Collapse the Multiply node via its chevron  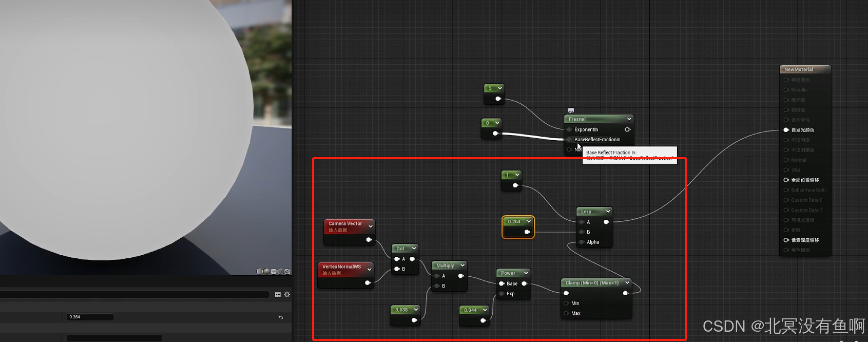pos(462,265)
